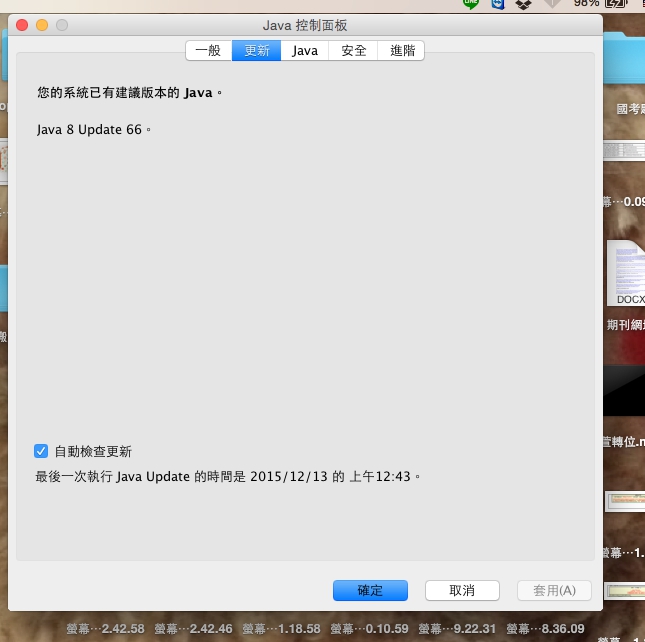Click the LINE icon in menu bar
The image size is (645, 642).
(471, 4)
